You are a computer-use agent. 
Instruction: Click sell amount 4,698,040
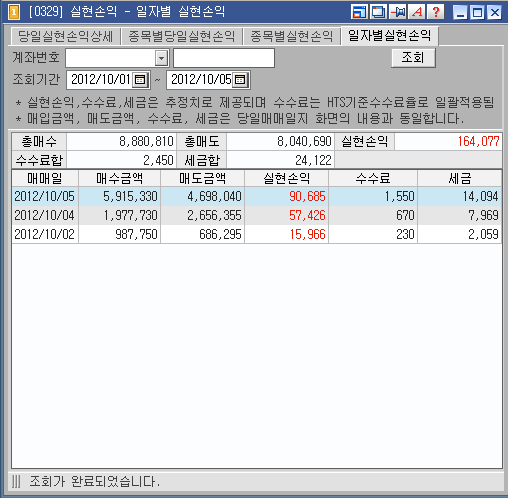pyautogui.click(x=214, y=196)
